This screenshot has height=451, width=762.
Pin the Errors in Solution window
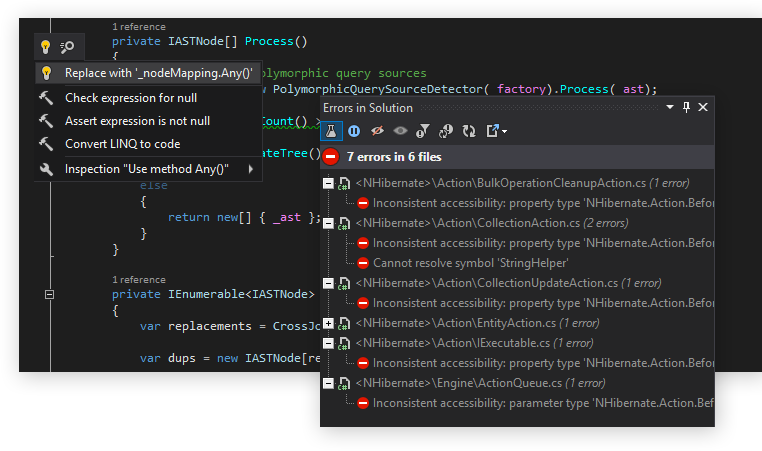[x=686, y=108]
